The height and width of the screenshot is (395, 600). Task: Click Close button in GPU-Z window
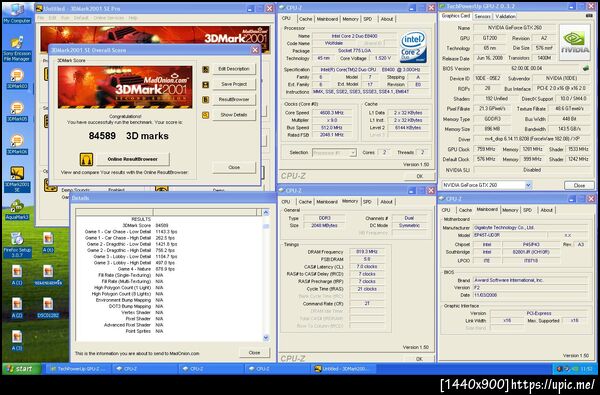coord(579,185)
